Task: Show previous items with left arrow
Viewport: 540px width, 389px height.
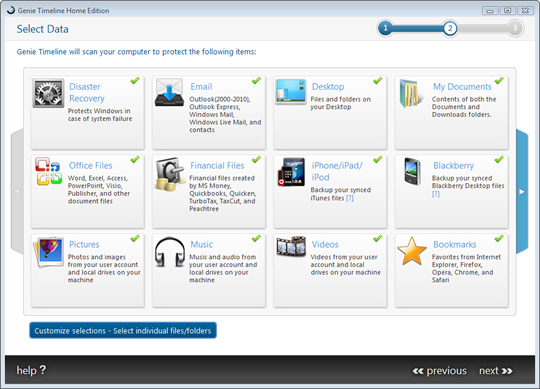Action: click(x=17, y=191)
